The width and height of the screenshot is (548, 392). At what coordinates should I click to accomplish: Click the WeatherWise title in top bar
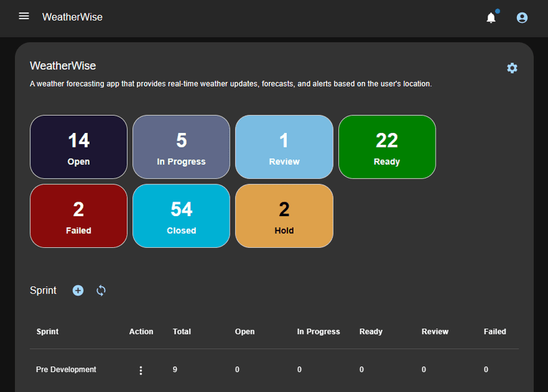(72, 17)
